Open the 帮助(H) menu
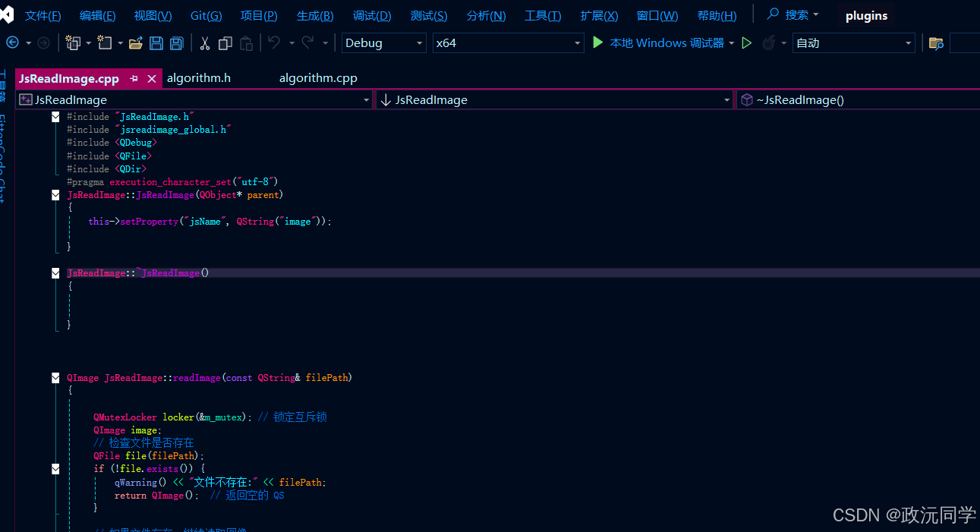The image size is (980, 532). pyautogui.click(x=717, y=16)
